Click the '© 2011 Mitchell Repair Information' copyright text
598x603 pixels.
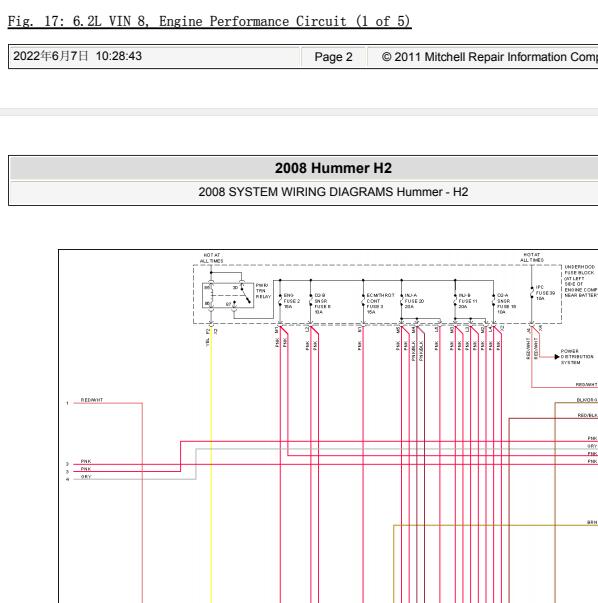tap(490, 57)
